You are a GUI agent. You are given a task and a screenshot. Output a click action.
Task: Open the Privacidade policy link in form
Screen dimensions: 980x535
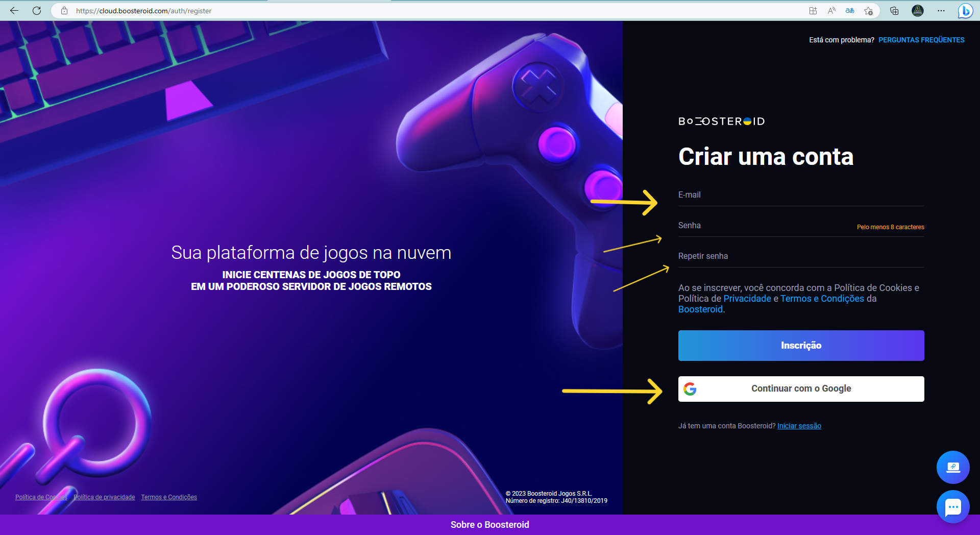(x=747, y=299)
